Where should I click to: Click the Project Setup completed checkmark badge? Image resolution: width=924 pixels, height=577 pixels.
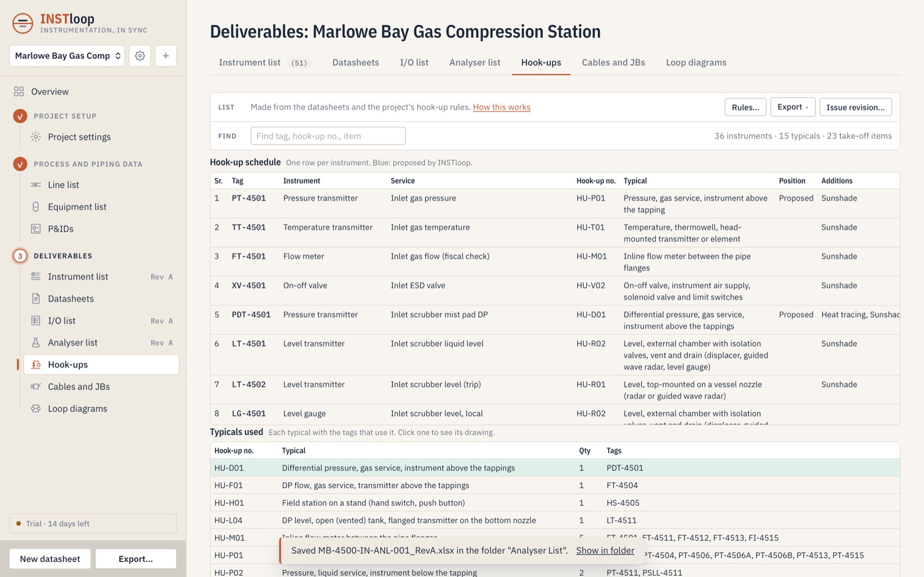[x=20, y=116]
